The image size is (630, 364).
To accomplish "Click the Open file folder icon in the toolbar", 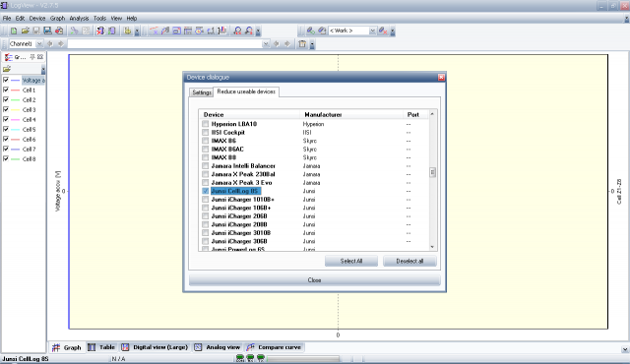I will [25, 30].
